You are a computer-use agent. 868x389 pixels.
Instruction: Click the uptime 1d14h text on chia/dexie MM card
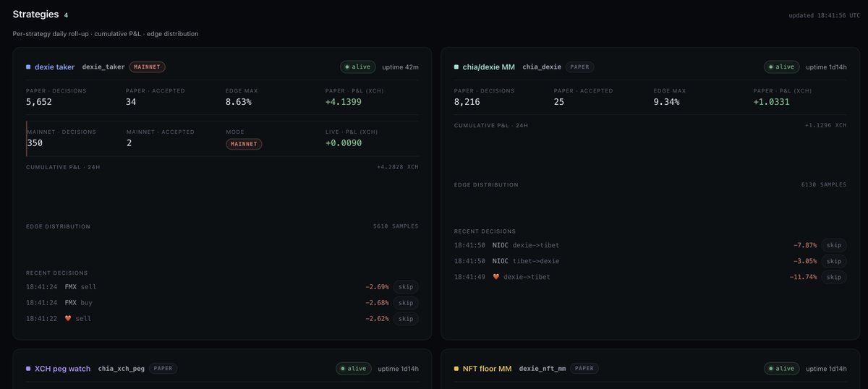click(x=826, y=67)
